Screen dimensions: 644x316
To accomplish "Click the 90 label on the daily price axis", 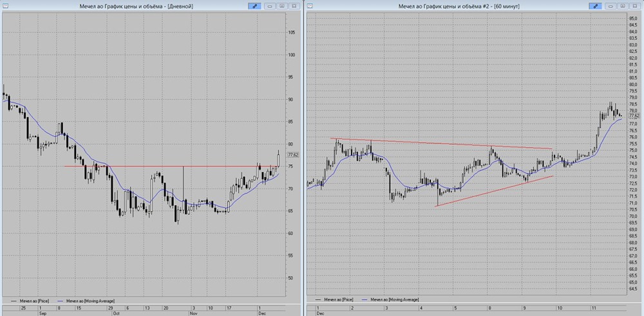I will pos(292,99).
